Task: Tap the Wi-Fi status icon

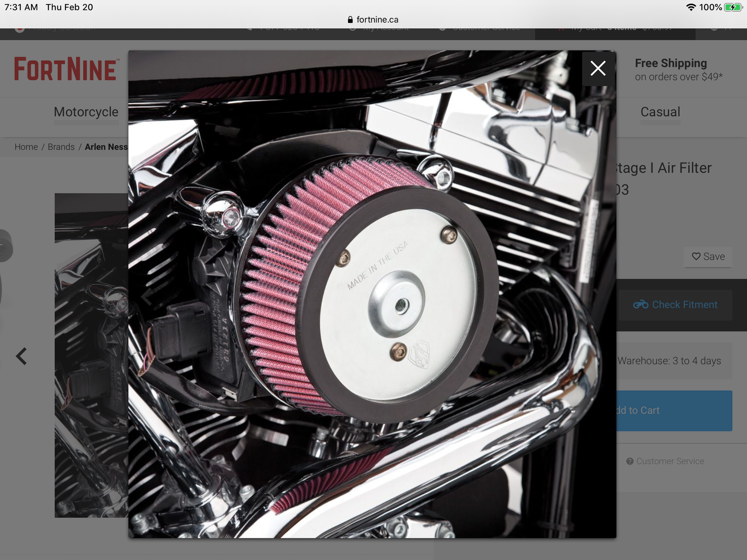Action: click(x=691, y=7)
